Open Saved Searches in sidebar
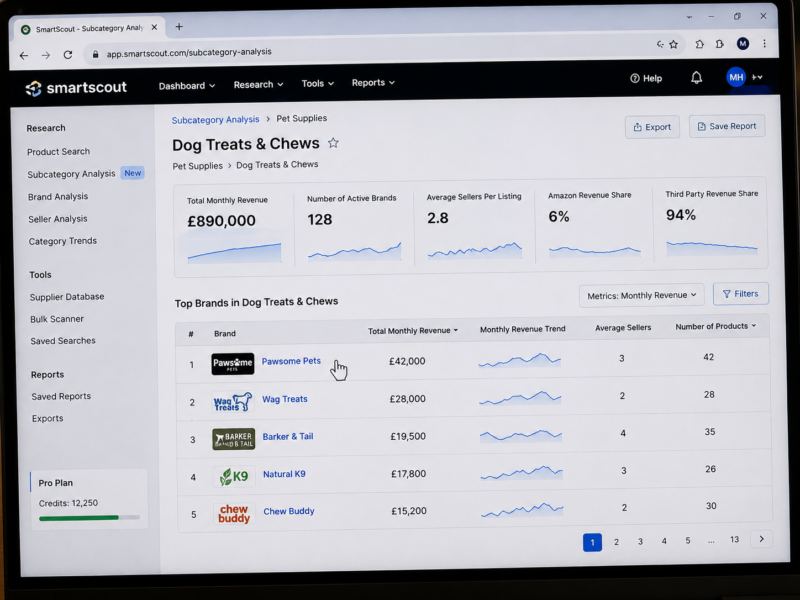800x600 pixels. coord(63,341)
